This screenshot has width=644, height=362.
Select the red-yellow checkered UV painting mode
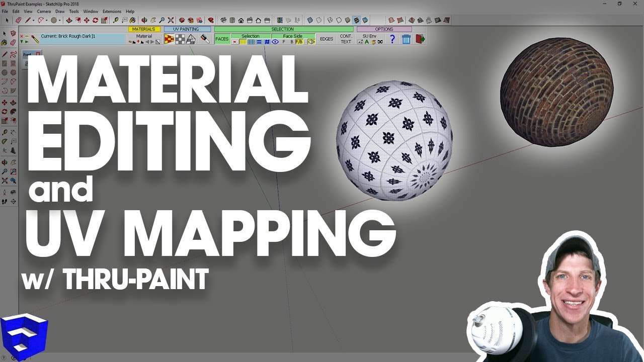tap(169, 39)
